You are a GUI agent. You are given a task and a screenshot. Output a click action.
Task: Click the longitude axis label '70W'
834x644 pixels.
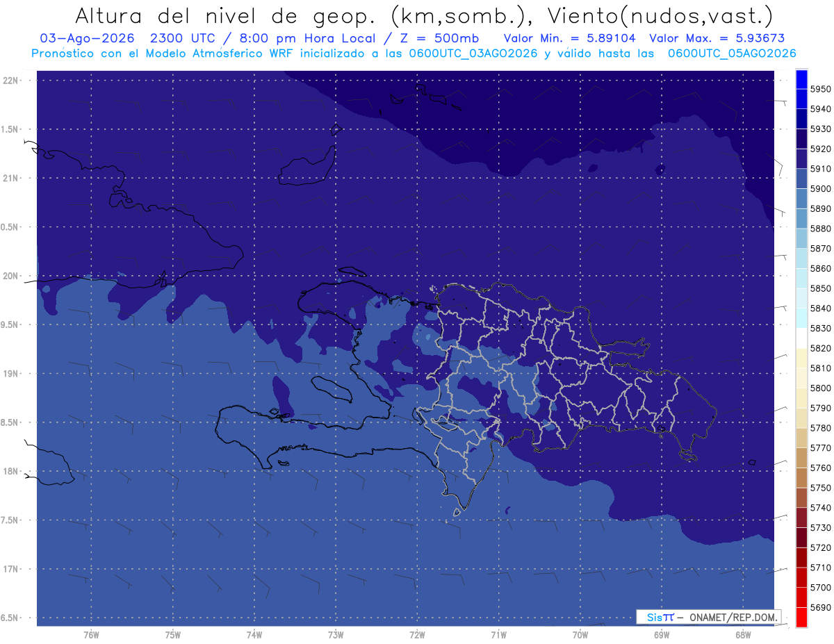(580, 634)
